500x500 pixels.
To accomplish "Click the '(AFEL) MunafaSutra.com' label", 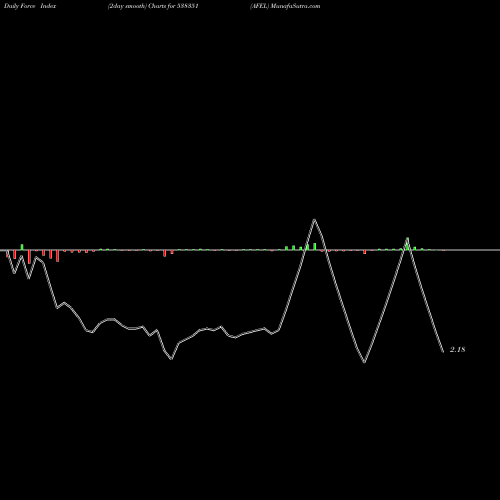I will coord(285,6).
